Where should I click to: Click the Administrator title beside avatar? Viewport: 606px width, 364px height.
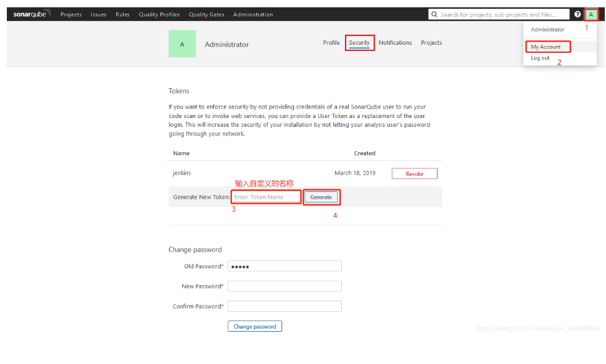tap(227, 45)
